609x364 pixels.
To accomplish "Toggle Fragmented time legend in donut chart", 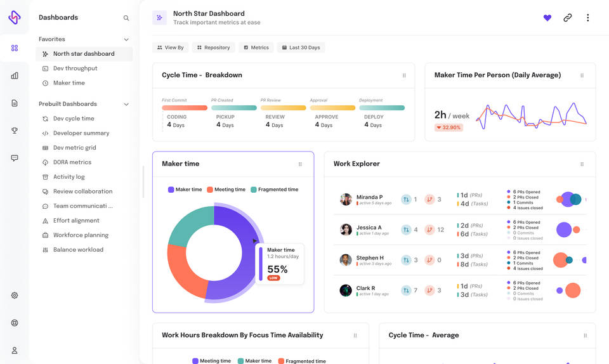I will 274,190.
